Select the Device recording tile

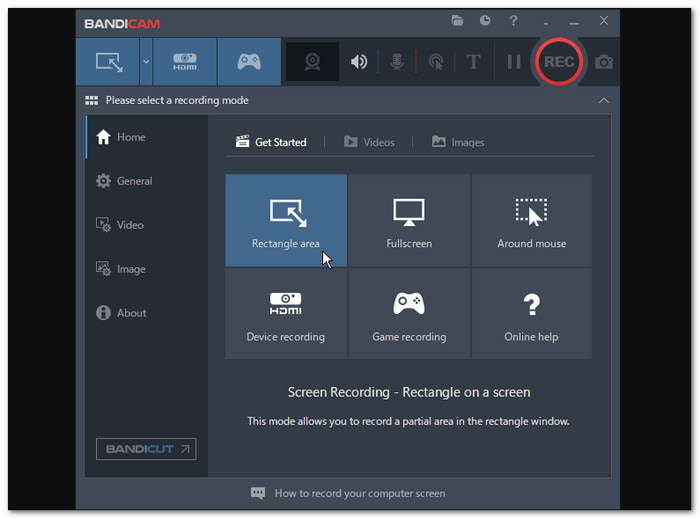click(286, 313)
